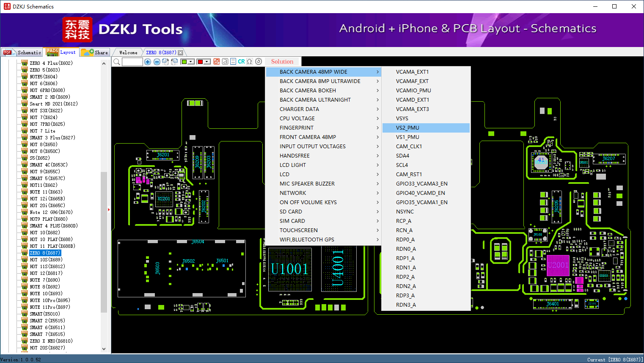Open the green color dropdown arrow
644x363 pixels.
pyautogui.click(x=191, y=62)
